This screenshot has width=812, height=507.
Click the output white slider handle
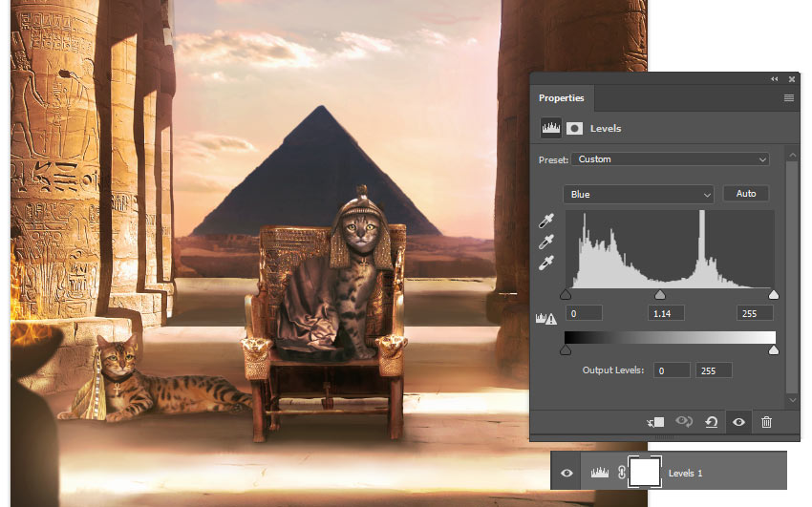(x=773, y=350)
